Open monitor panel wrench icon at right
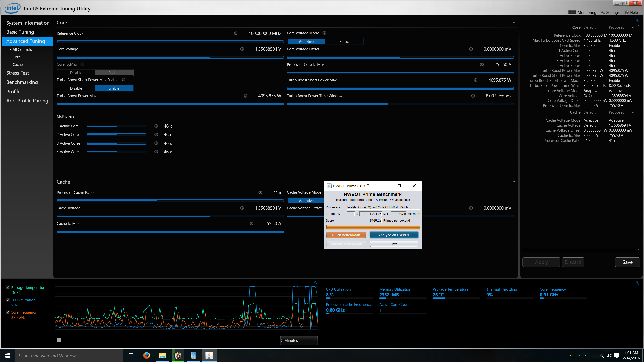This screenshot has width=644, height=362. [x=637, y=283]
